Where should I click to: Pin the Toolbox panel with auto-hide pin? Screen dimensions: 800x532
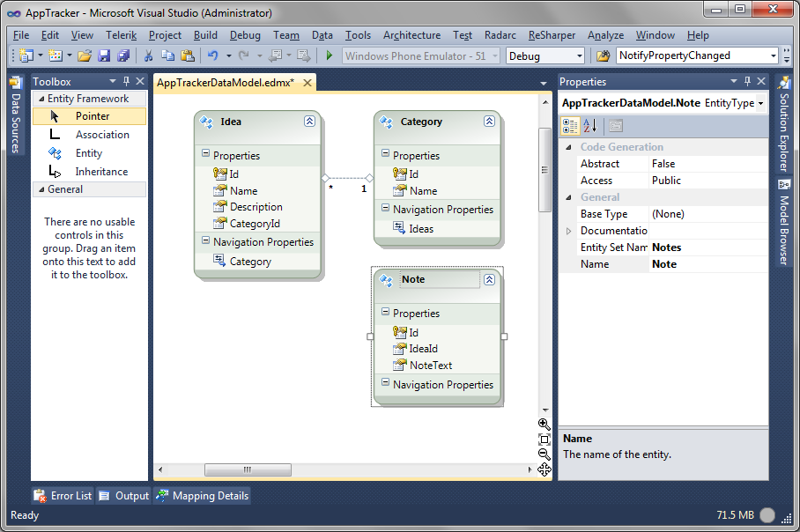[127, 81]
